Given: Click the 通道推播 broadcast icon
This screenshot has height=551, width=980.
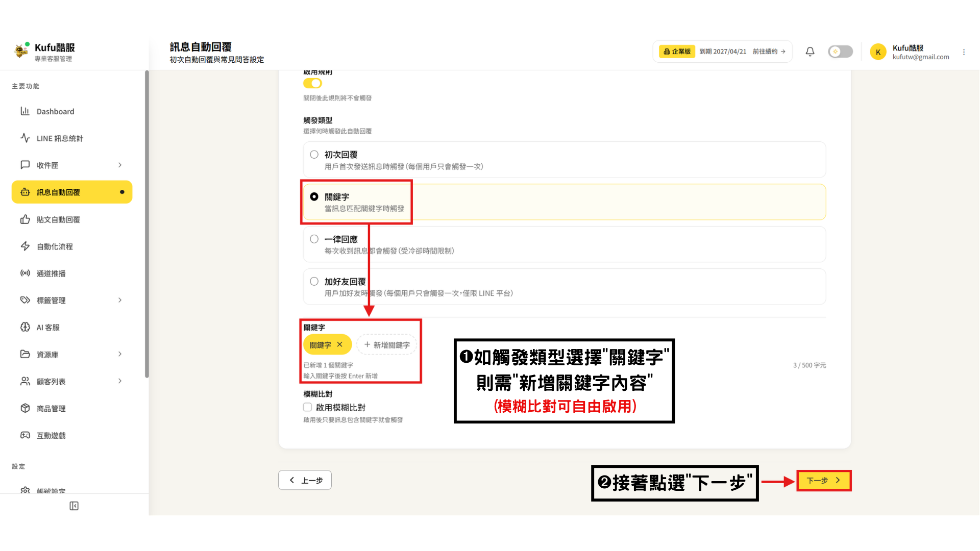Looking at the screenshot, I should (x=25, y=273).
